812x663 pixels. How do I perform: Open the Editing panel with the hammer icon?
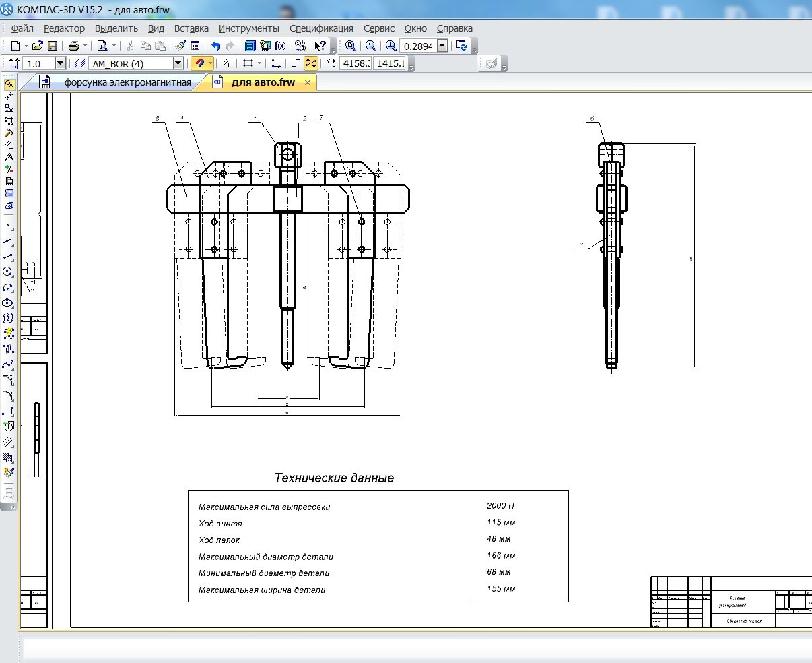(9, 133)
